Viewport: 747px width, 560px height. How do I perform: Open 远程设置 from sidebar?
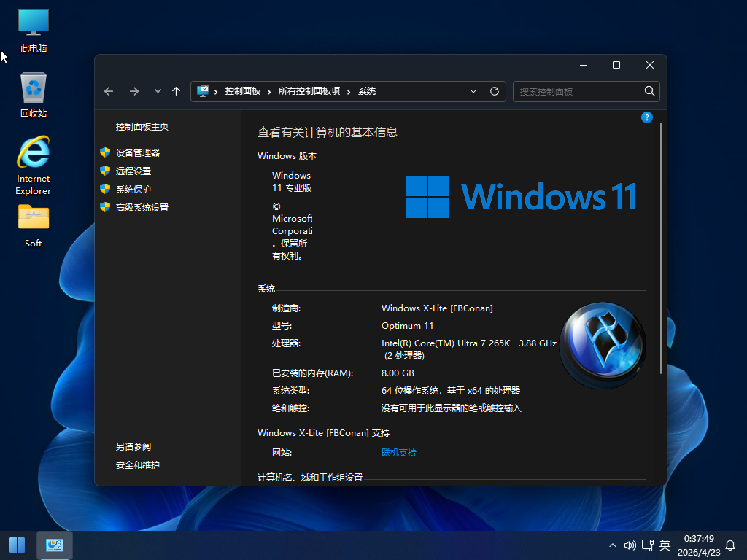[133, 171]
